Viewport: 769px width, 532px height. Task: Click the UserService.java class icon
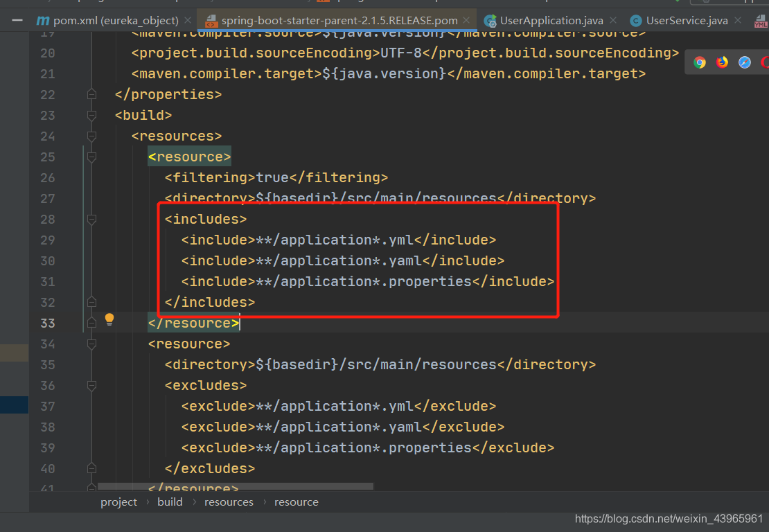(635, 21)
